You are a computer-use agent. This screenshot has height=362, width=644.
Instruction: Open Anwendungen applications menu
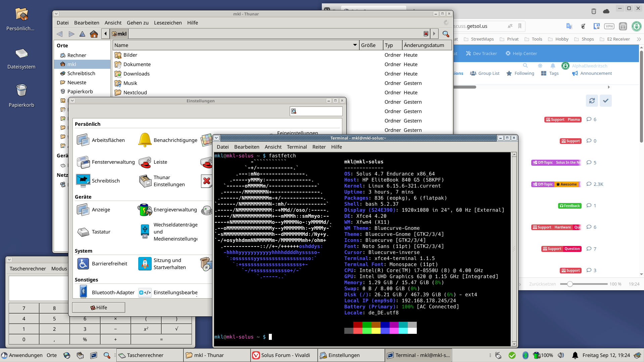tap(22, 355)
